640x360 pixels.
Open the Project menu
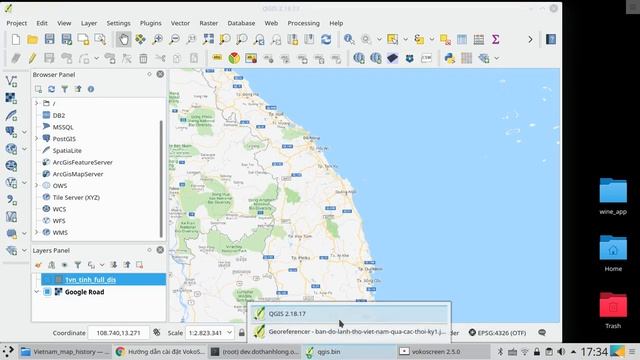coord(17,23)
